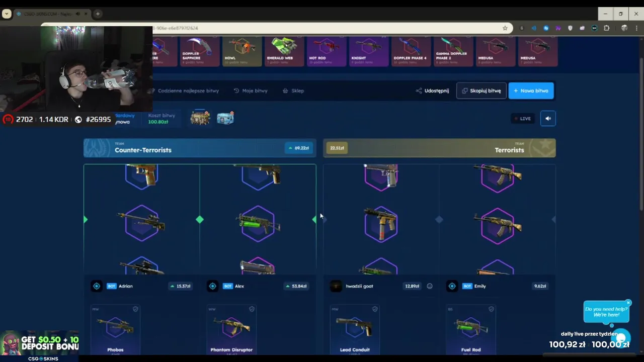
Task: Click bot Emily's avatar icon
Action: pos(452,286)
